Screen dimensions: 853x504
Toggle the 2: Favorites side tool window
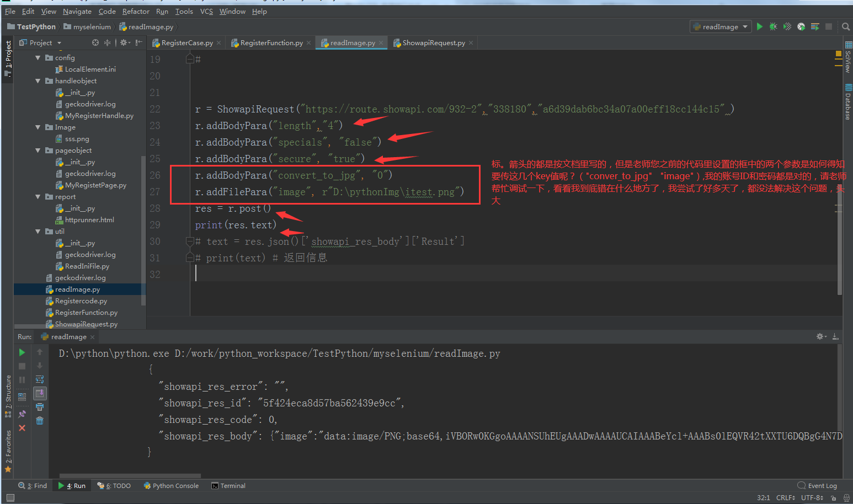(8, 451)
